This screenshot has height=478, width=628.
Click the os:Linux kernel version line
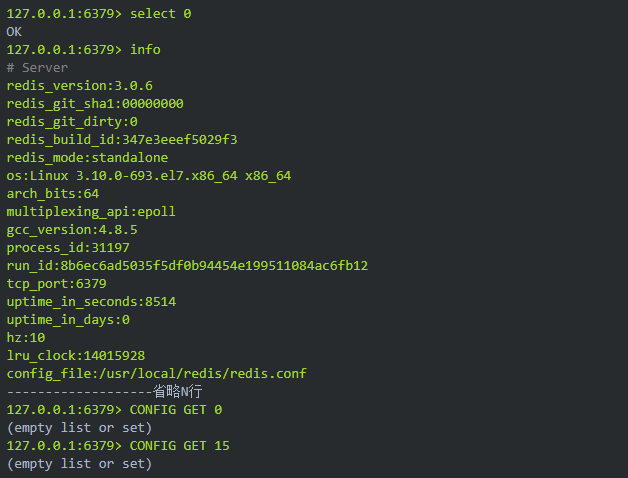148,176
